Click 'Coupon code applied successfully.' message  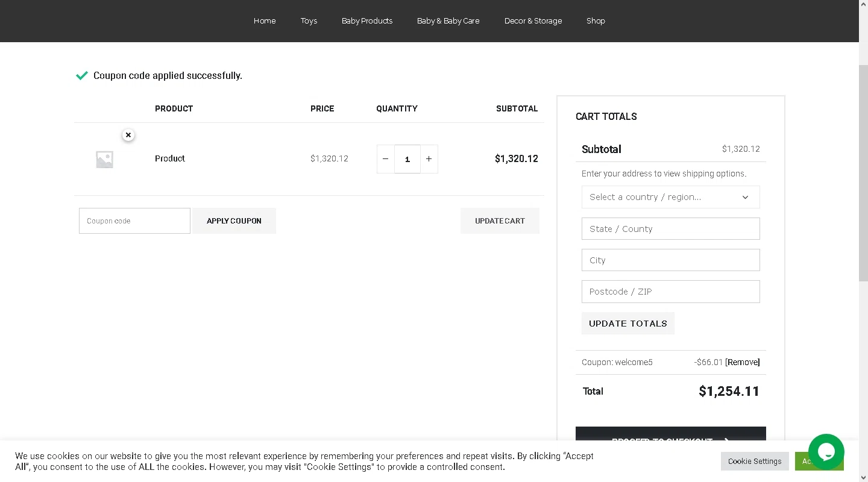pyautogui.click(x=168, y=75)
